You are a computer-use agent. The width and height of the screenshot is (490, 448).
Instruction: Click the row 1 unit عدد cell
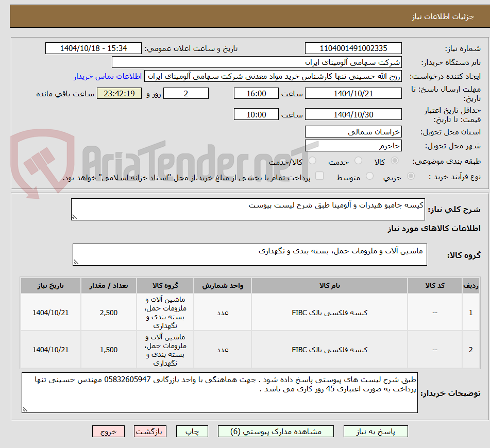223,313
